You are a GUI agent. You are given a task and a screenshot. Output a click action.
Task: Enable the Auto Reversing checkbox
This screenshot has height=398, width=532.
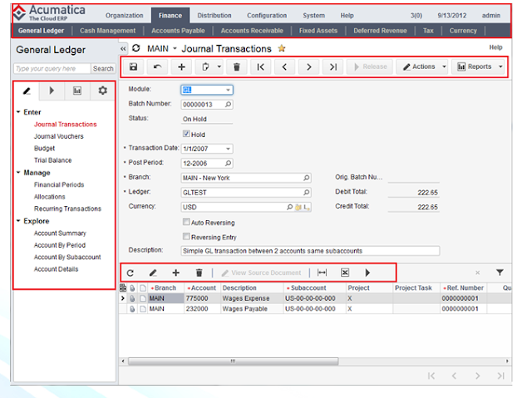(x=186, y=222)
